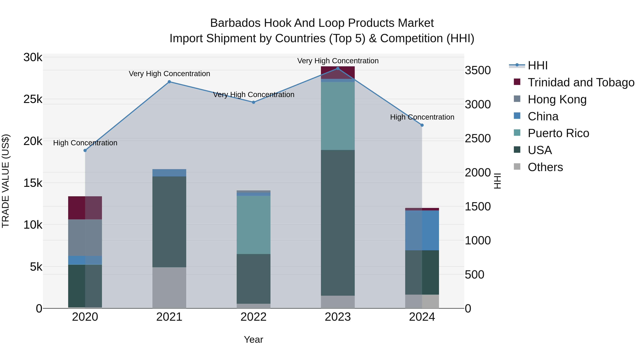Click the 2021 Very High Concentration annotation
The height and width of the screenshot is (362, 644).
170,74
